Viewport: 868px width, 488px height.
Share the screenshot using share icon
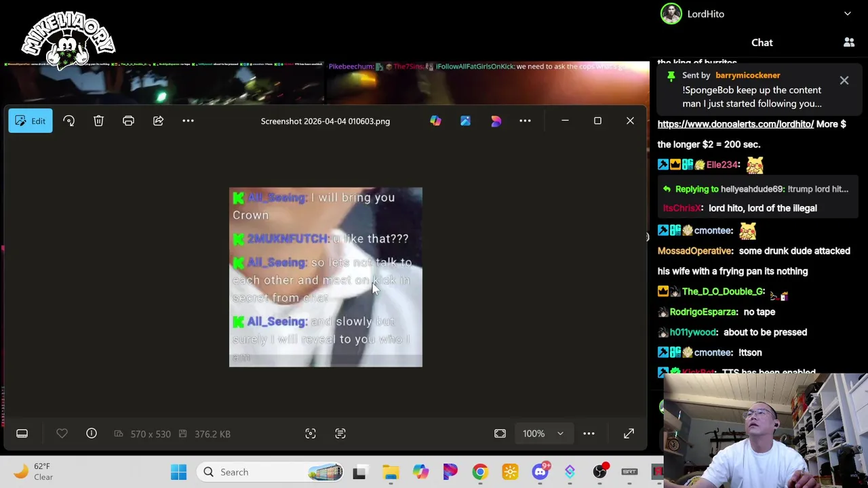click(x=158, y=121)
